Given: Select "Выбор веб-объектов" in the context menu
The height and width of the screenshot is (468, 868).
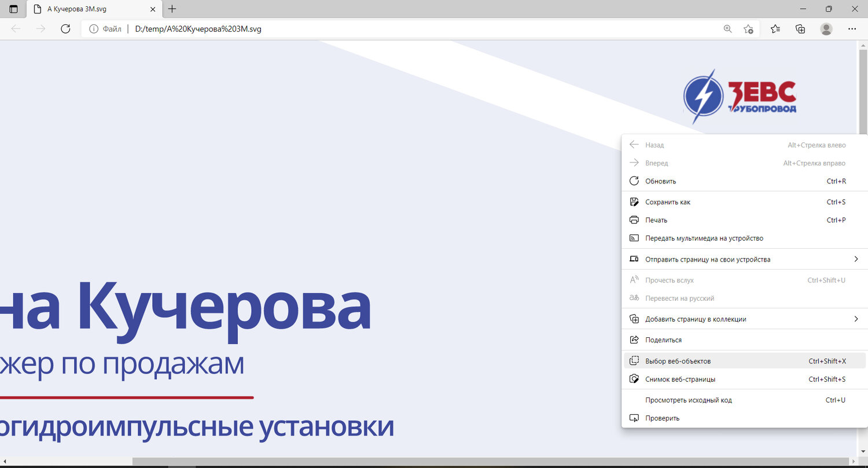Looking at the screenshot, I should coord(745,361).
